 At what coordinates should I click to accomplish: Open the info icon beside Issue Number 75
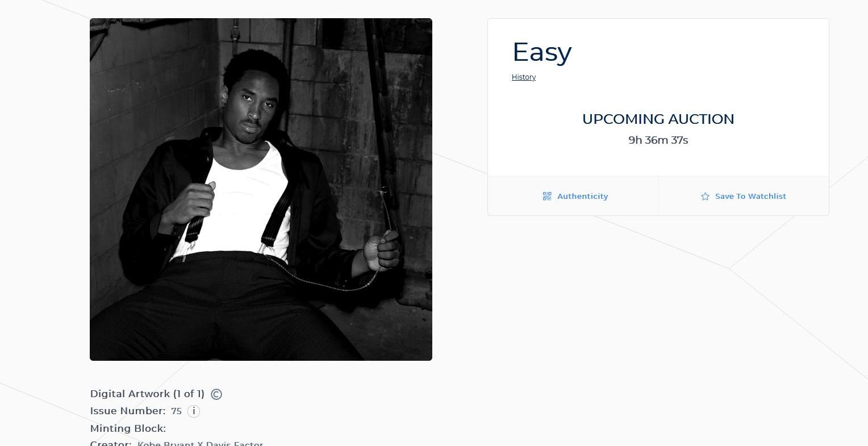pos(194,411)
